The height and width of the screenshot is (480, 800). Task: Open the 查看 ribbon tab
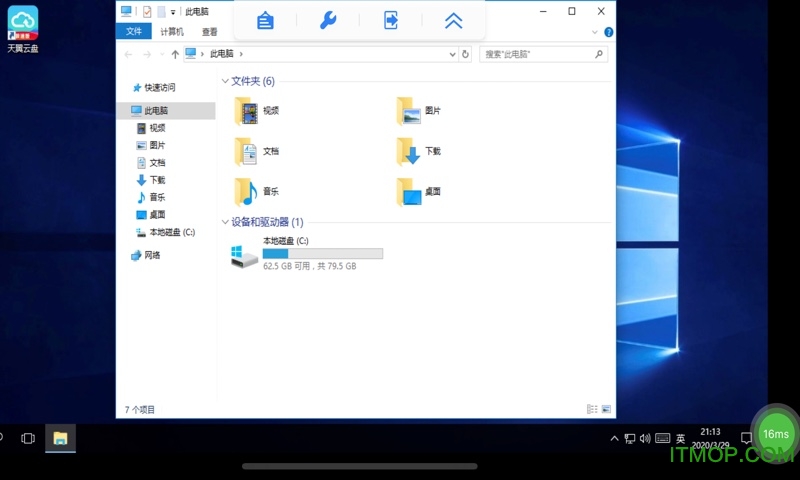pyautogui.click(x=210, y=32)
